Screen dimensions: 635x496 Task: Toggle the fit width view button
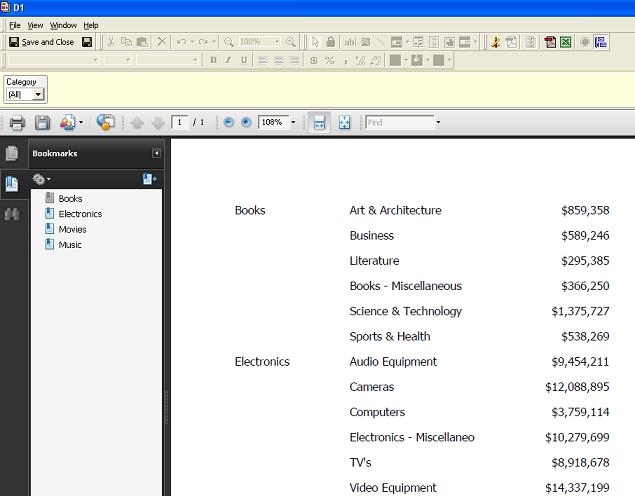click(x=319, y=123)
